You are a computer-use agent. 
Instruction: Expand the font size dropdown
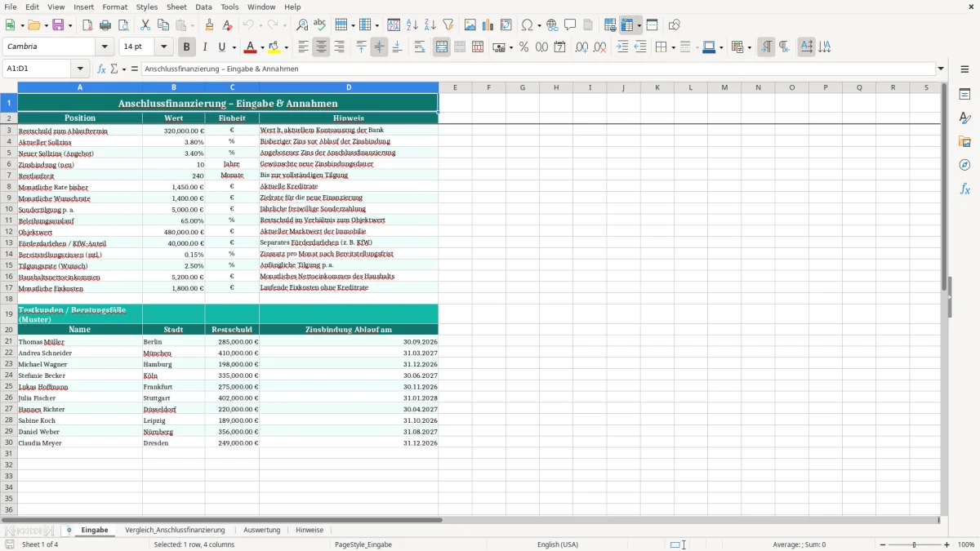click(x=164, y=47)
